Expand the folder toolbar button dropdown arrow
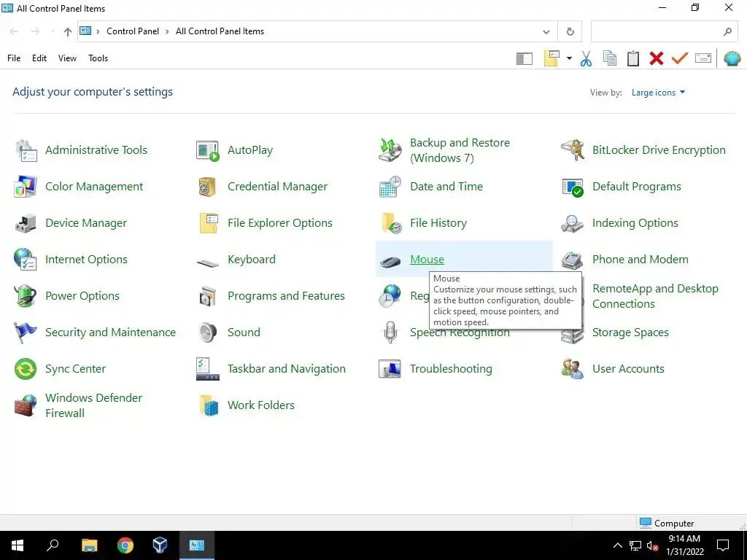 point(569,58)
